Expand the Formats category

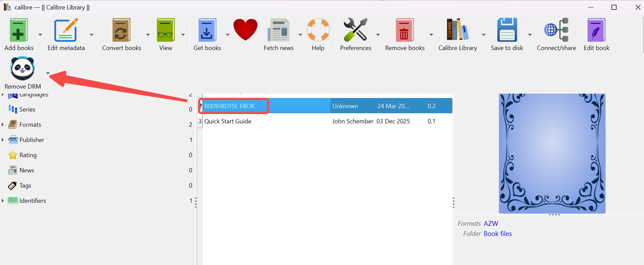coord(3,124)
